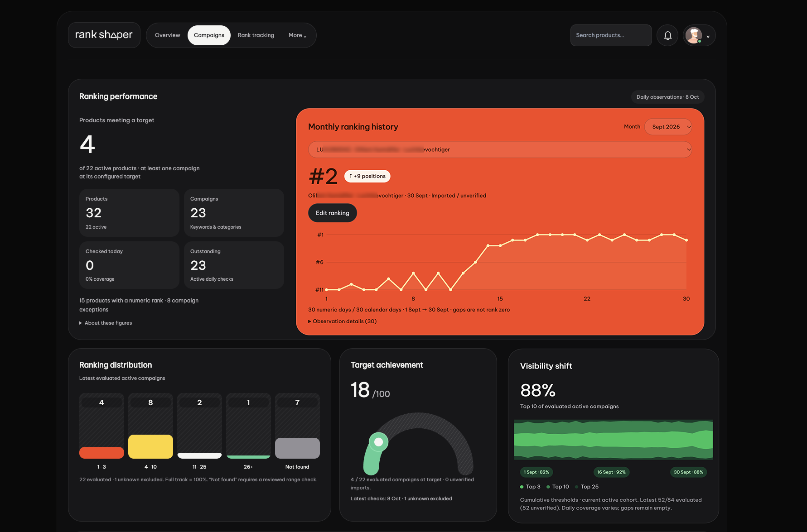The height and width of the screenshot is (532, 807).
Task: Open the More menu
Action: (x=298, y=35)
